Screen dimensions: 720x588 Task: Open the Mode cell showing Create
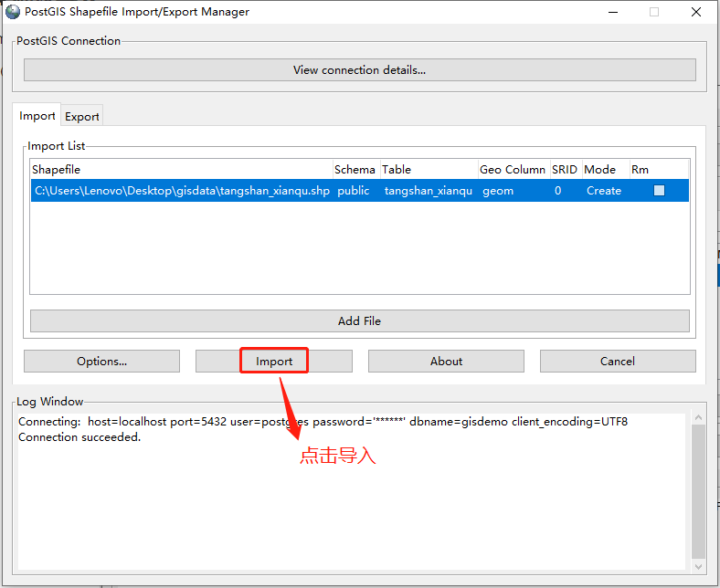(x=603, y=191)
